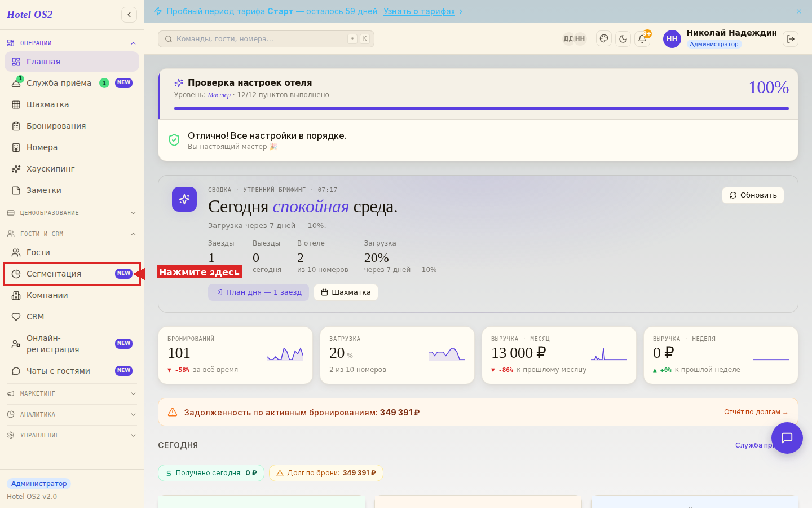812x508 pixels.
Task: Open Отчёт по долгам link
Action: click(x=756, y=412)
